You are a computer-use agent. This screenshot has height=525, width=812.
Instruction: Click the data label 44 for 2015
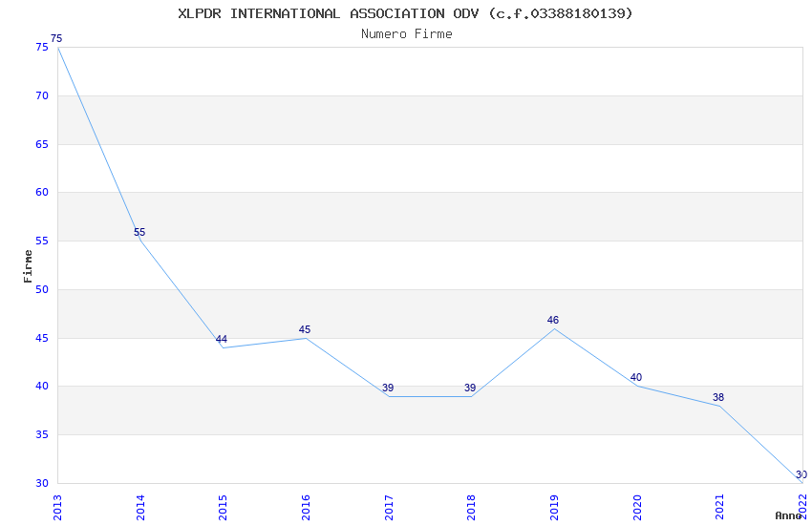click(x=222, y=339)
